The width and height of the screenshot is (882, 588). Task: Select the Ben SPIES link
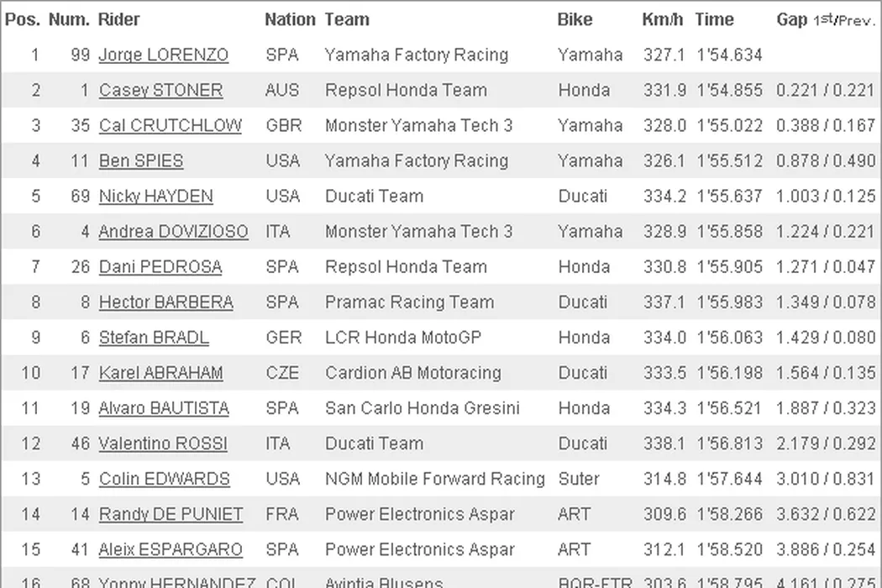click(140, 161)
